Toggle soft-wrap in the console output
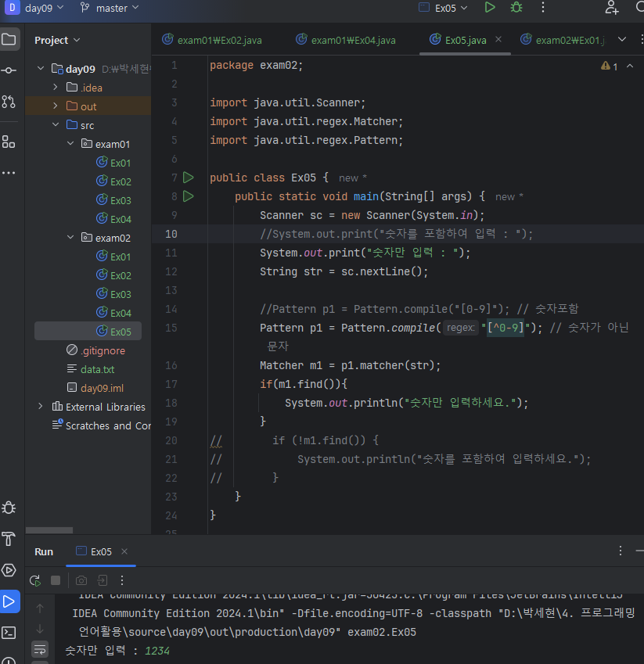This screenshot has width=644, height=664. [x=40, y=649]
